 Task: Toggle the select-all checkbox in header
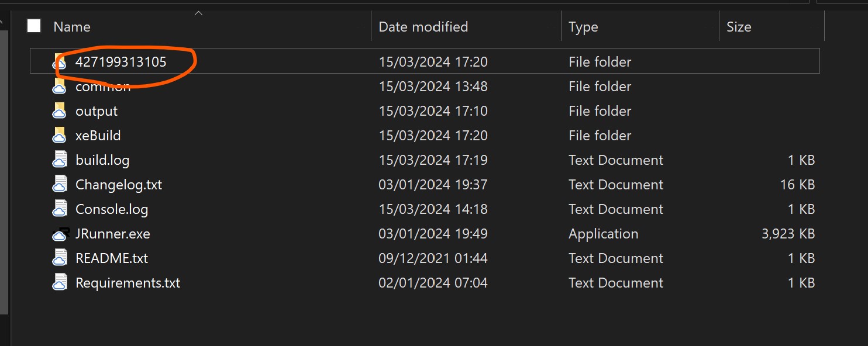pyautogui.click(x=34, y=26)
